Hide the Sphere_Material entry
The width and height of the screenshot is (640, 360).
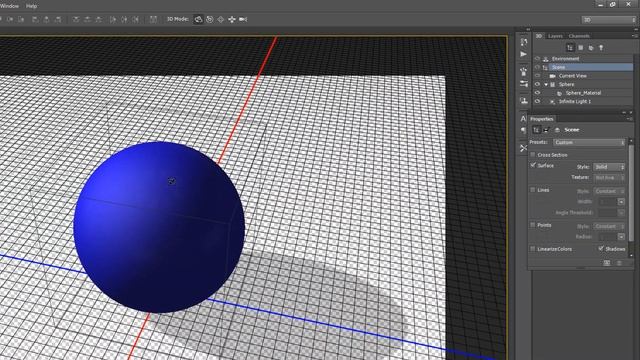click(x=537, y=93)
